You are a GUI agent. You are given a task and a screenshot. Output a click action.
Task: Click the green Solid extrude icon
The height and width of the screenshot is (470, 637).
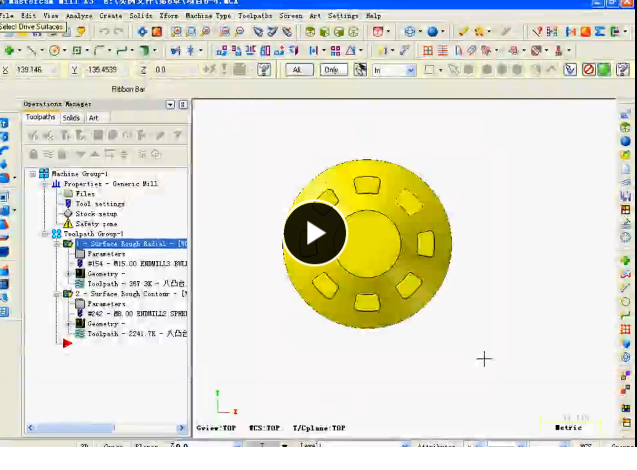144,50
